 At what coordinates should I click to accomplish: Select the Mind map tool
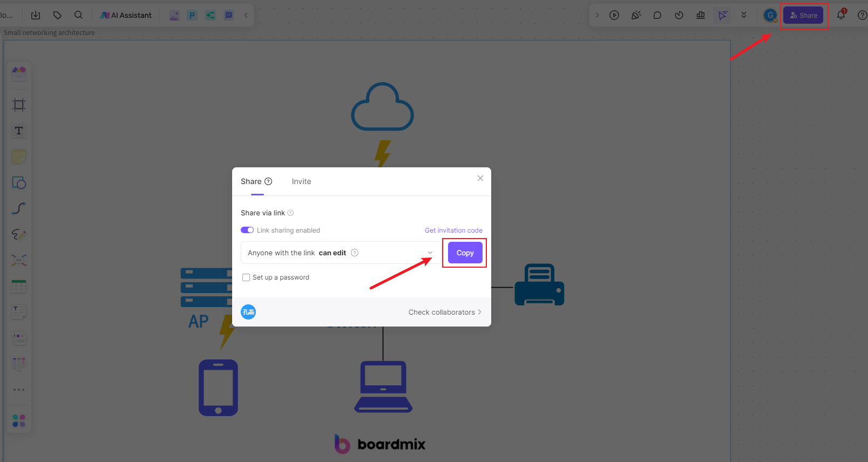19,260
